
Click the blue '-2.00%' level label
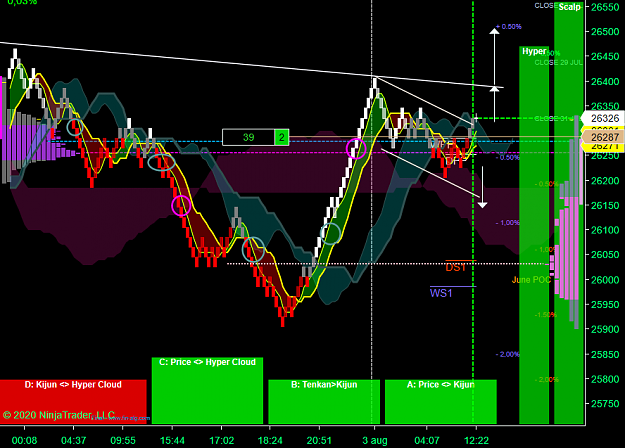point(508,354)
